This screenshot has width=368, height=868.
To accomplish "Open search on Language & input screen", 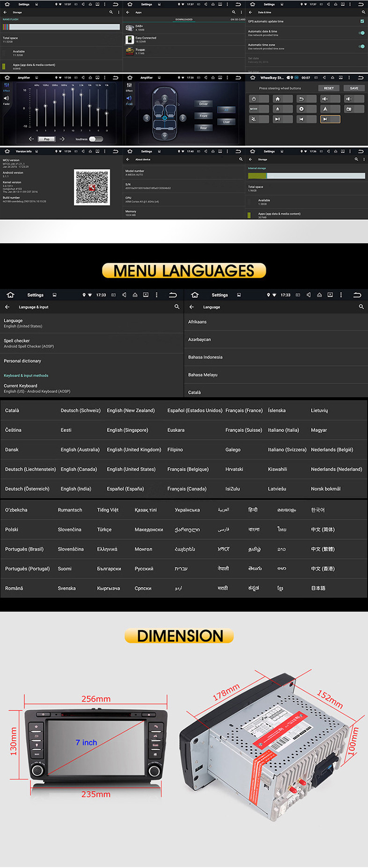I will pyautogui.click(x=177, y=307).
